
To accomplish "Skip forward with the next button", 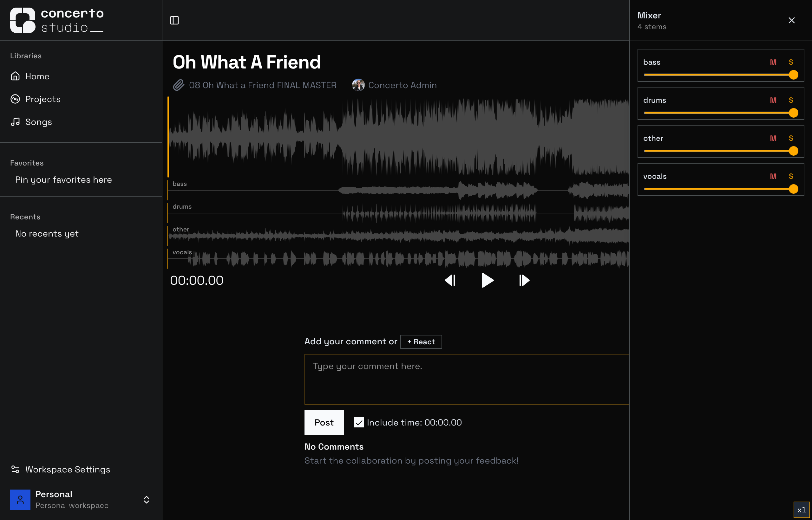I will point(524,280).
